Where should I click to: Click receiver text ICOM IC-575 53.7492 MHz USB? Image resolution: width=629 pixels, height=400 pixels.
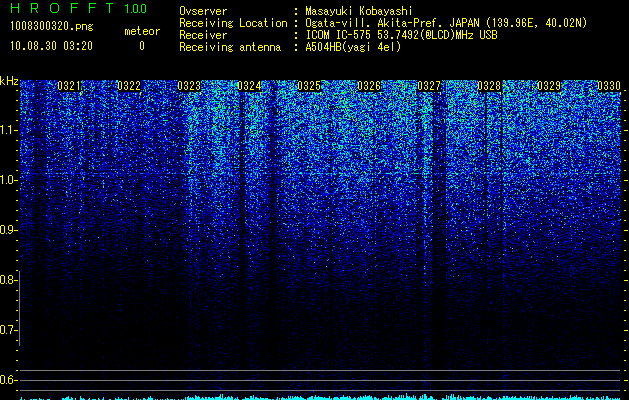pyautogui.click(x=401, y=35)
